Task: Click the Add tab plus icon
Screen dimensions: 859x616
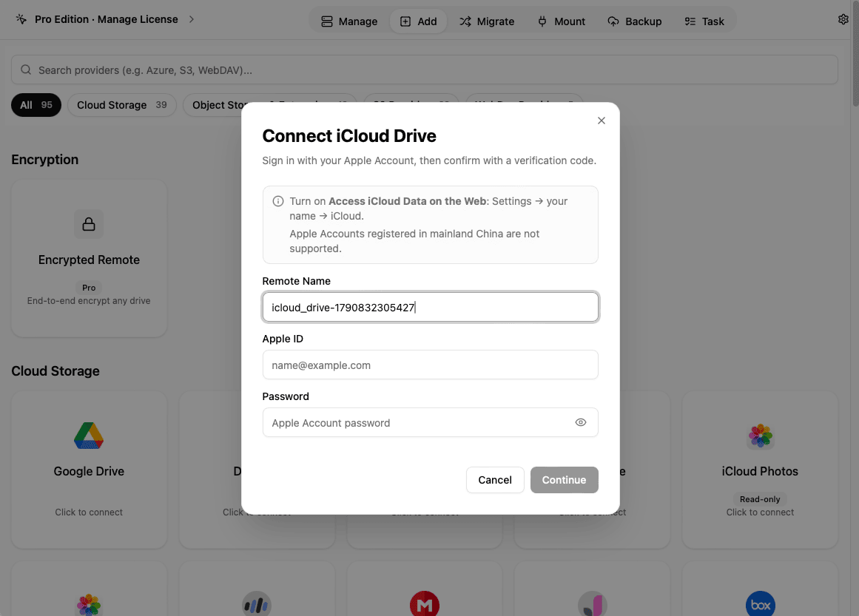Action: (405, 21)
